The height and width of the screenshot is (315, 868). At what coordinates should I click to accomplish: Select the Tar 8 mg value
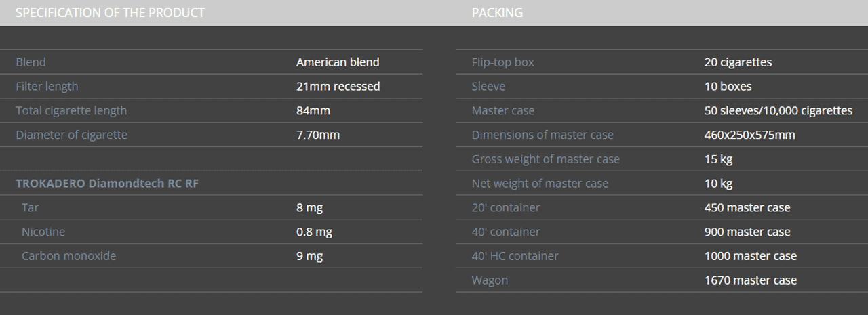point(309,207)
